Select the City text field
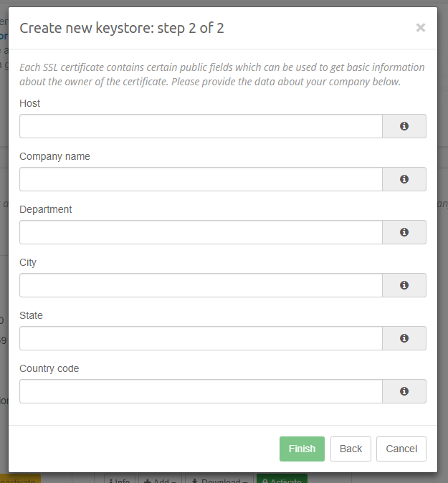This screenshot has width=448, height=483. coord(201,285)
